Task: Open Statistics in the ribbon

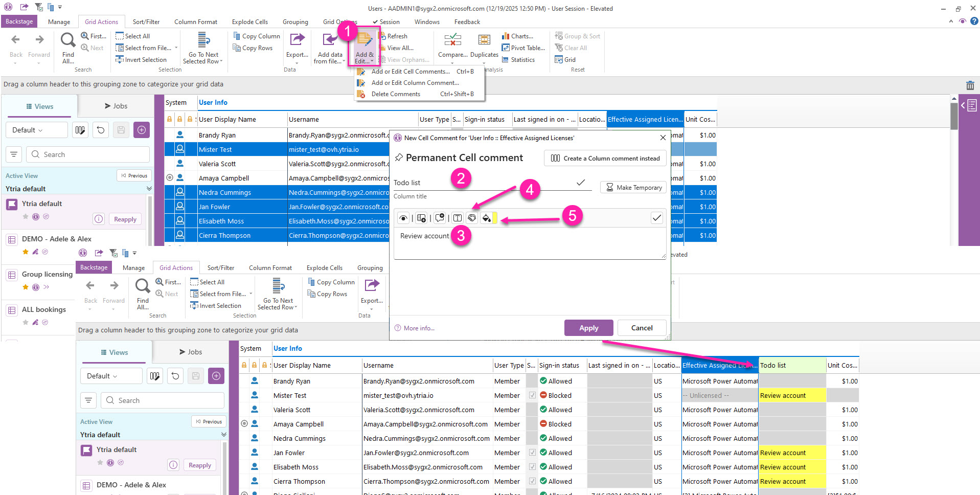Action: pos(518,60)
